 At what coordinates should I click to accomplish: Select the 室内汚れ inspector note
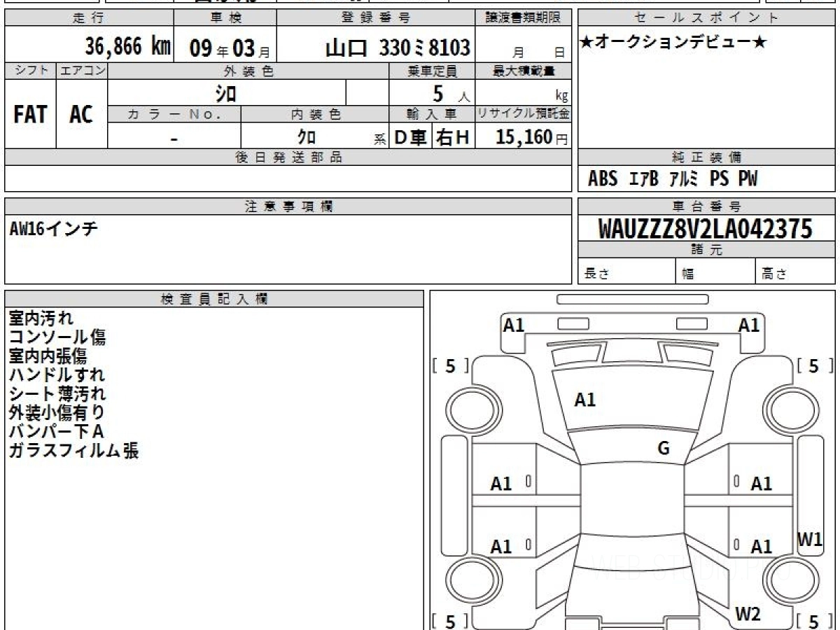[41, 319]
